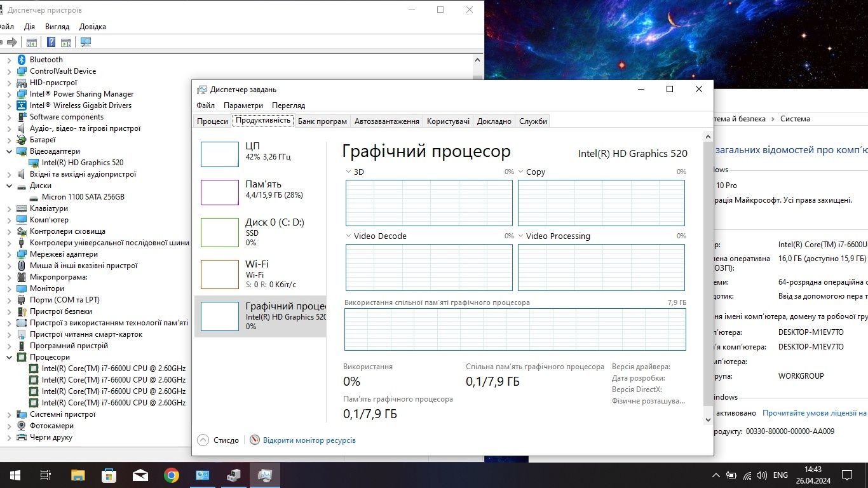868x488 pixels.
Task: Switch to the Служби tab
Action: (x=533, y=121)
